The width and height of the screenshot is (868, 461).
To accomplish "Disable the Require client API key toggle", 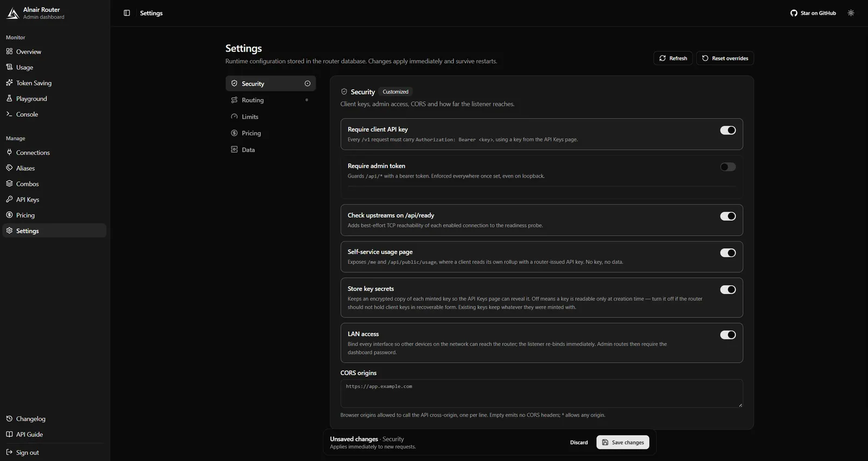I will pyautogui.click(x=727, y=130).
